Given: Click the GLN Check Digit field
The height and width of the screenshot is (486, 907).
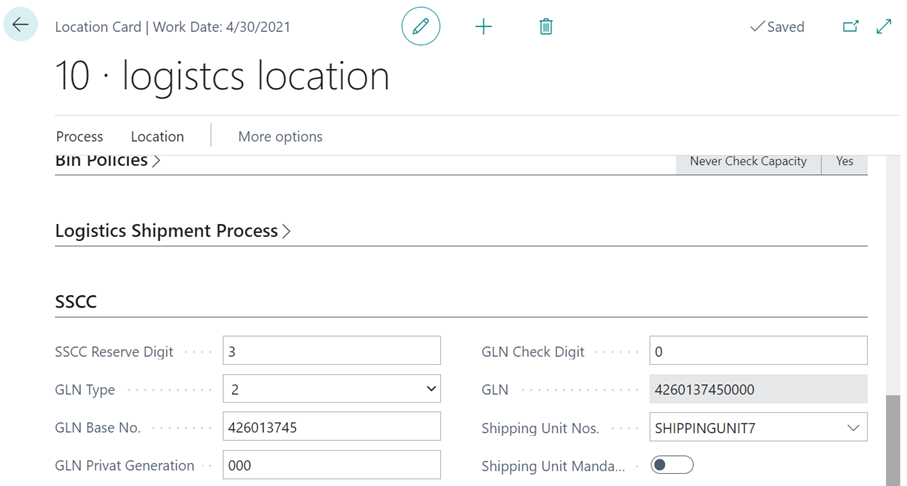Looking at the screenshot, I should click(x=758, y=351).
